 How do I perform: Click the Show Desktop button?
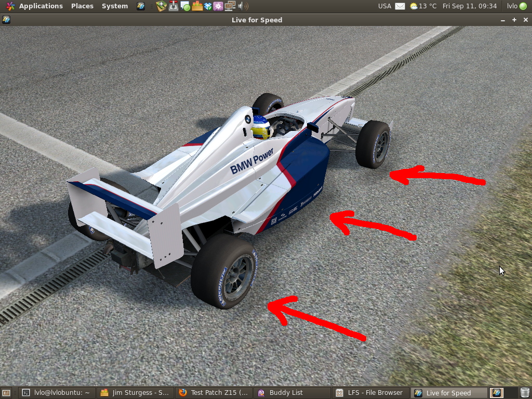pyautogui.click(x=6, y=393)
